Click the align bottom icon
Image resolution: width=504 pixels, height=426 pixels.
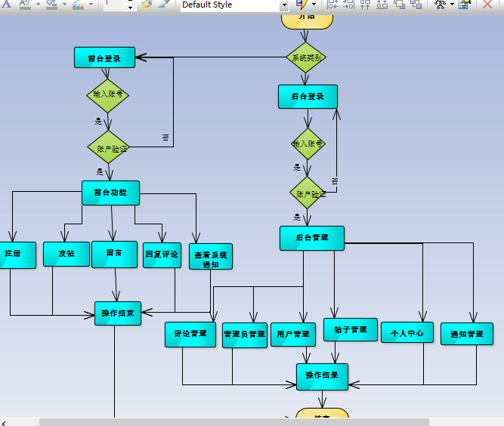point(382,5)
